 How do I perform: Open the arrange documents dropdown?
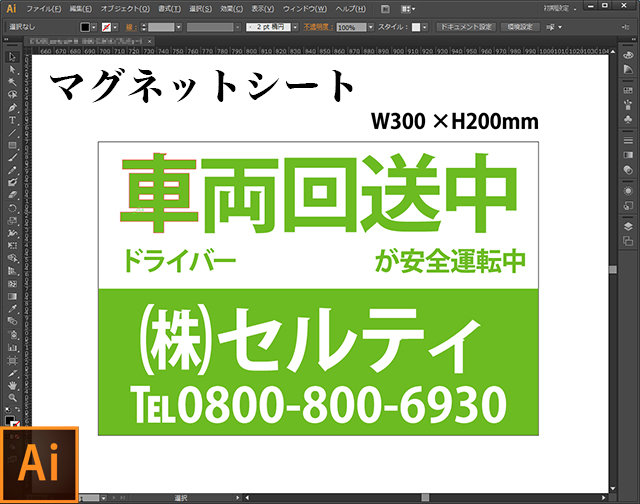coord(407,9)
